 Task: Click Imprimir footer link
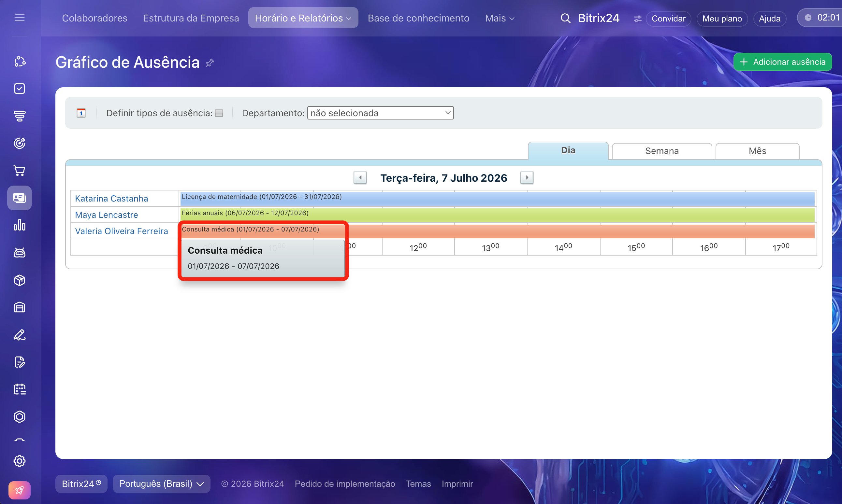[x=457, y=483]
